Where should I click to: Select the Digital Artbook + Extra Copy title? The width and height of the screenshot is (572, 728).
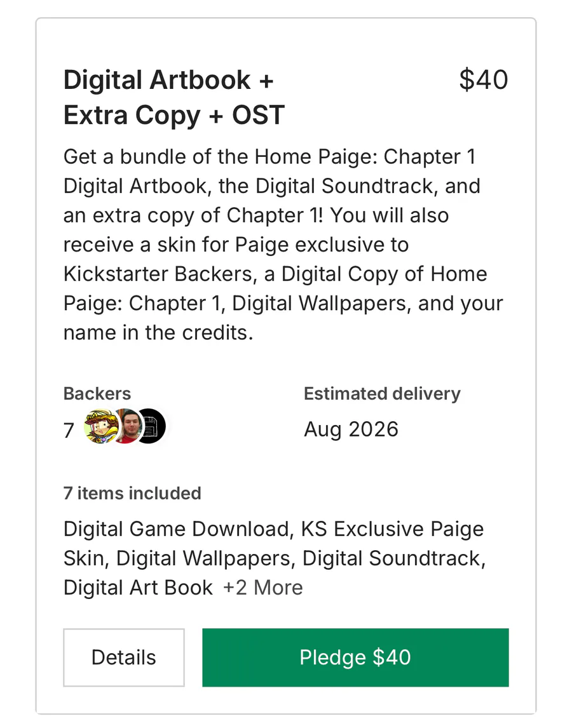174,98
